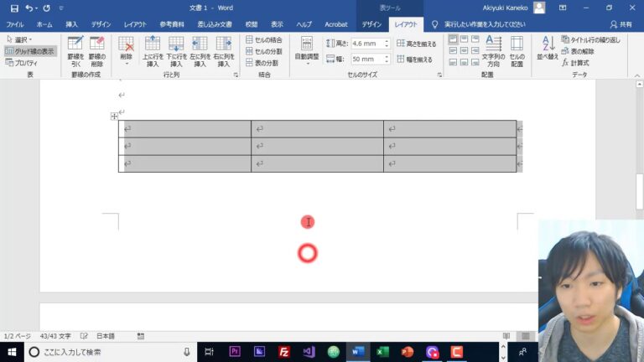Click the 日本語 language indicator
Image resolution: width=644 pixels, height=362 pixels.
click(x=106, y=336)
